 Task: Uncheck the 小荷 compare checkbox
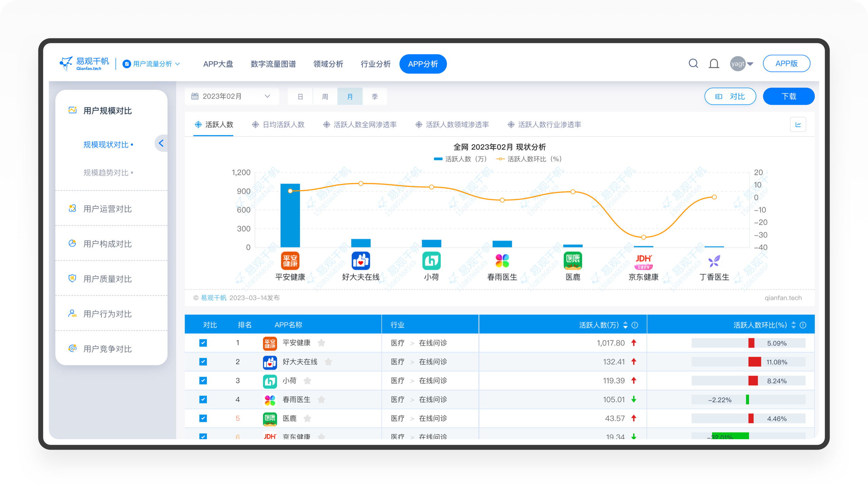click(x=203, y=381)
